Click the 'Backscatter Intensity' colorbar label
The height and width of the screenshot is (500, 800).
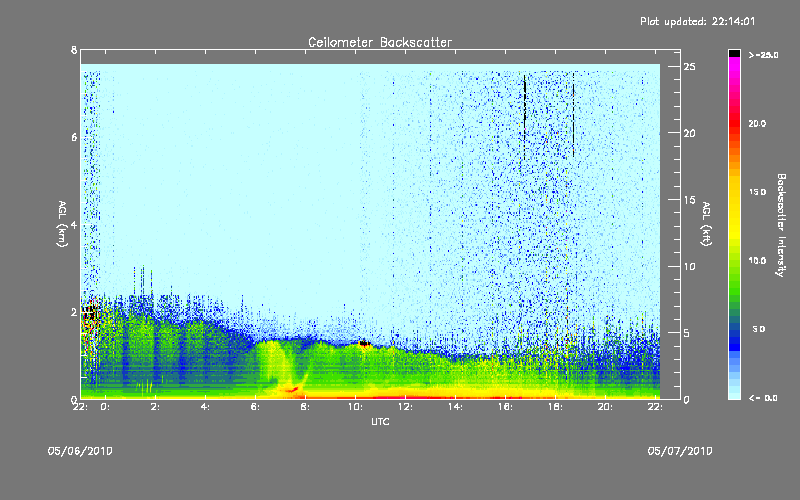781,225
